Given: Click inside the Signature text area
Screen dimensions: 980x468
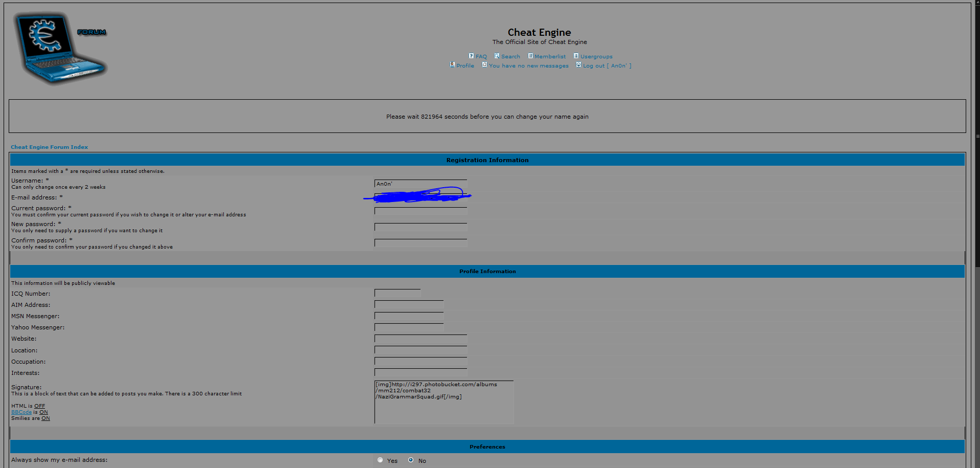Looking at the screenshot, I should [444, 409].
